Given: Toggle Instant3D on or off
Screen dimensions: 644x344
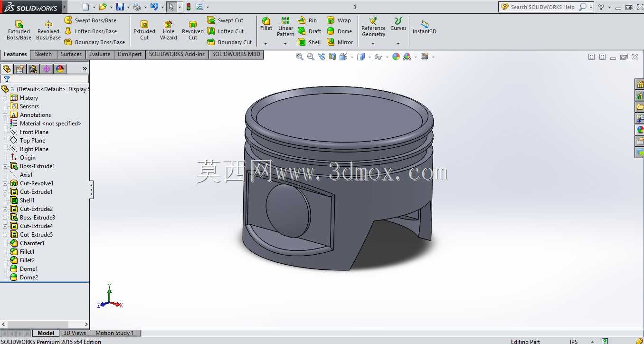Looking at the screenshot, I should pos(425,27).
